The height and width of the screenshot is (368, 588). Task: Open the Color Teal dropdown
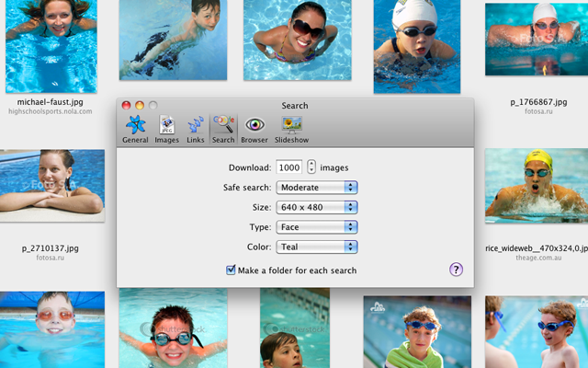tap(317, 247)
